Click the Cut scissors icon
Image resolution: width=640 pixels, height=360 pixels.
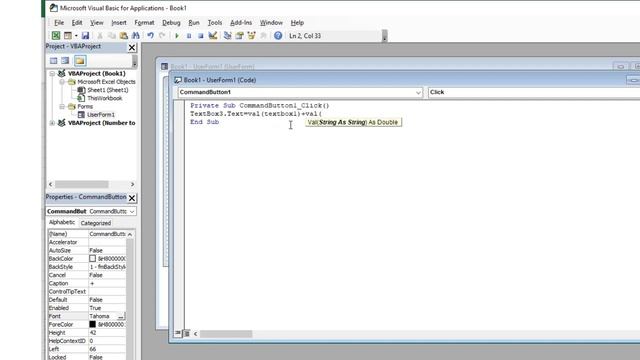coord(100,36)
